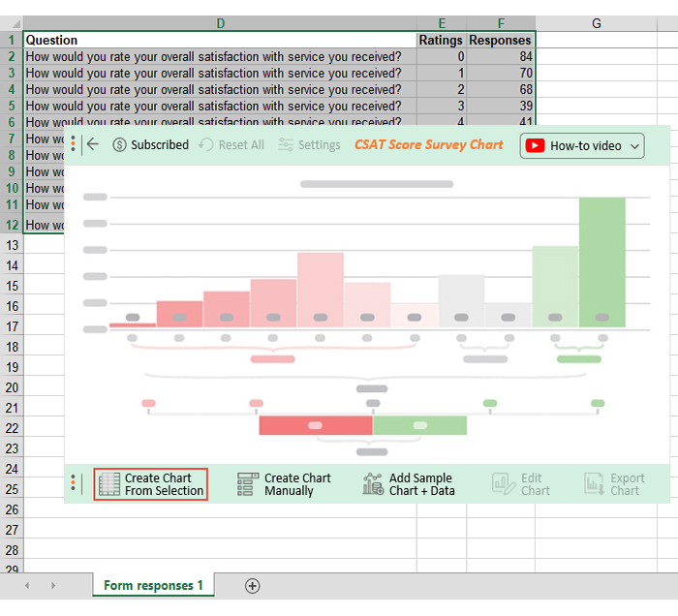Screen dimensions: 678x616
Task: Select the cell with response value 84
Action: pos(501,56)
